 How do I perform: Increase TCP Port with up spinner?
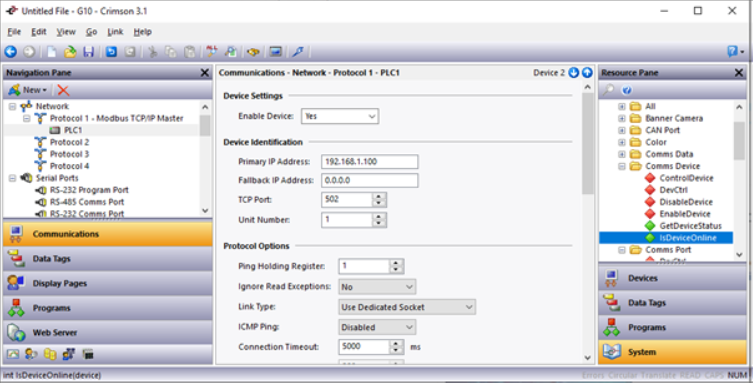(x=379, y=196)
